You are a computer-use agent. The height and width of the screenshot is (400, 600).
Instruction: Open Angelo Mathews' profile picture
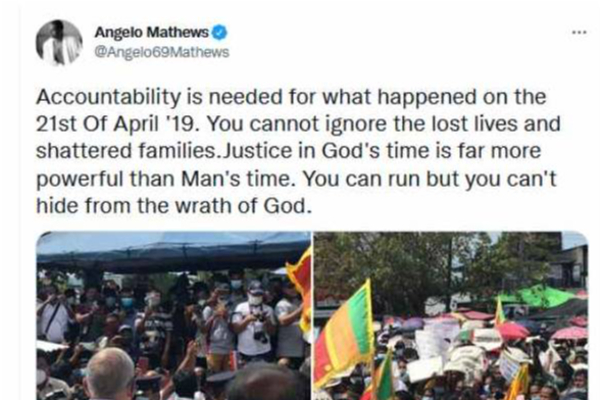[59, 42]
